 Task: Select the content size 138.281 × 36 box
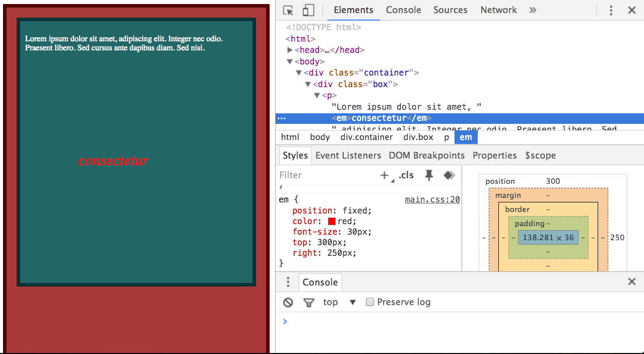click(548, 238)
